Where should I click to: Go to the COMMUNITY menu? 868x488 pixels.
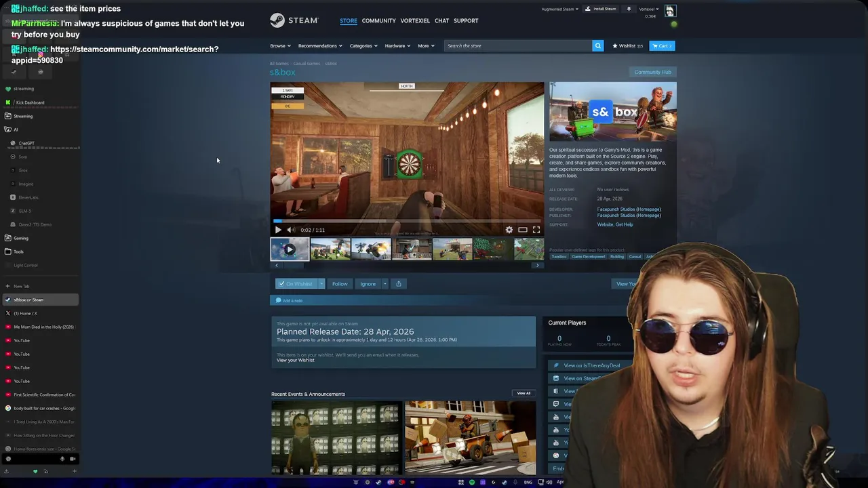click(378, 20)
